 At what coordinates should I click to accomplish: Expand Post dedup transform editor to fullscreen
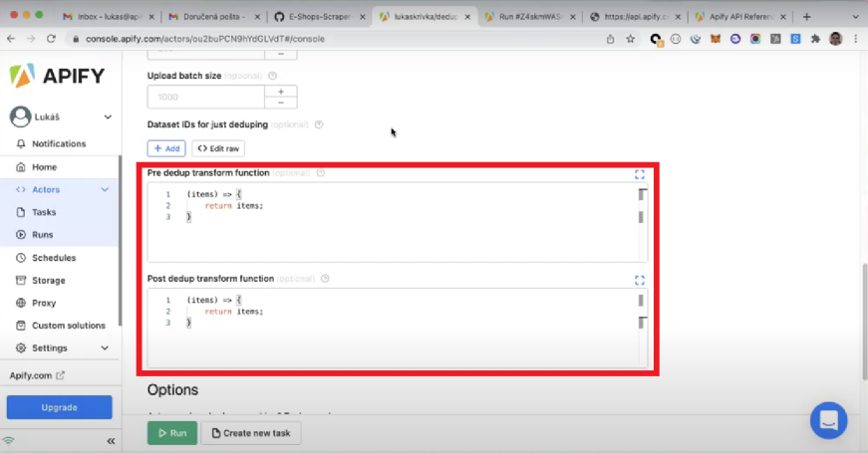640,281
